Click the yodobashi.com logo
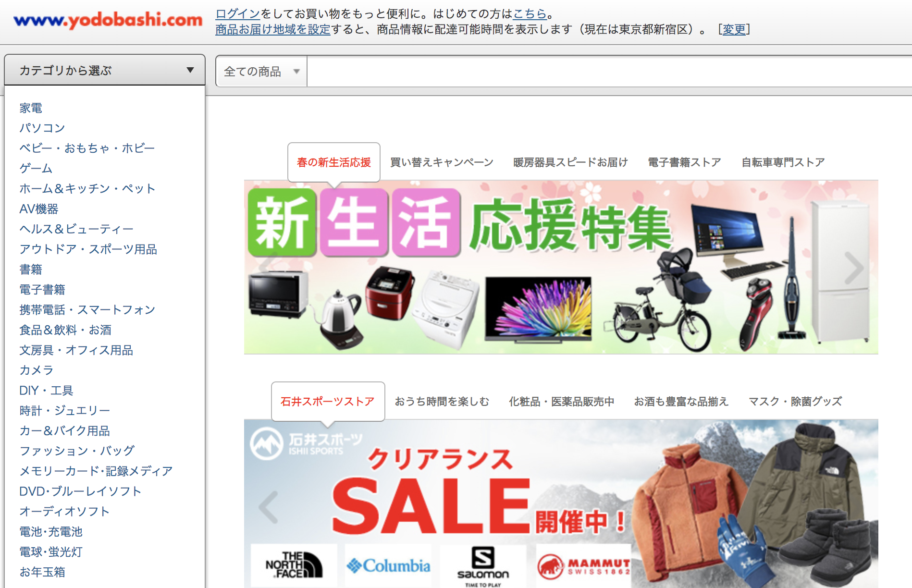Viewport: 912px width, 588px height. (108, 20)
